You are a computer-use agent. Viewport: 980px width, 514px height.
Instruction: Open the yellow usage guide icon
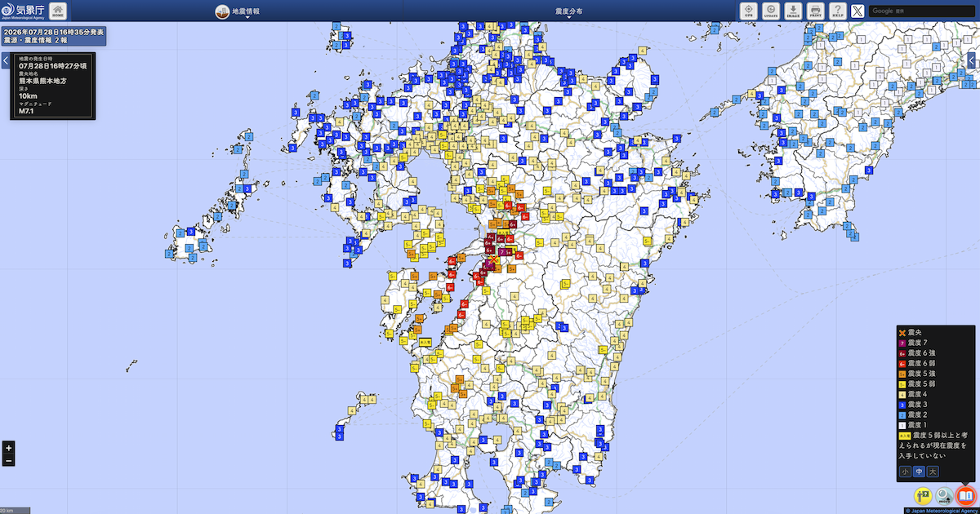tap(924, 495)
